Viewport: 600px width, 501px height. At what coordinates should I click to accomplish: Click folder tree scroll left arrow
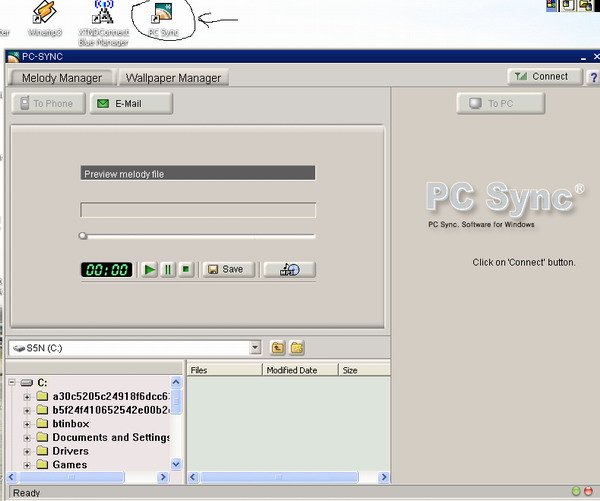(x=11, y=477)
